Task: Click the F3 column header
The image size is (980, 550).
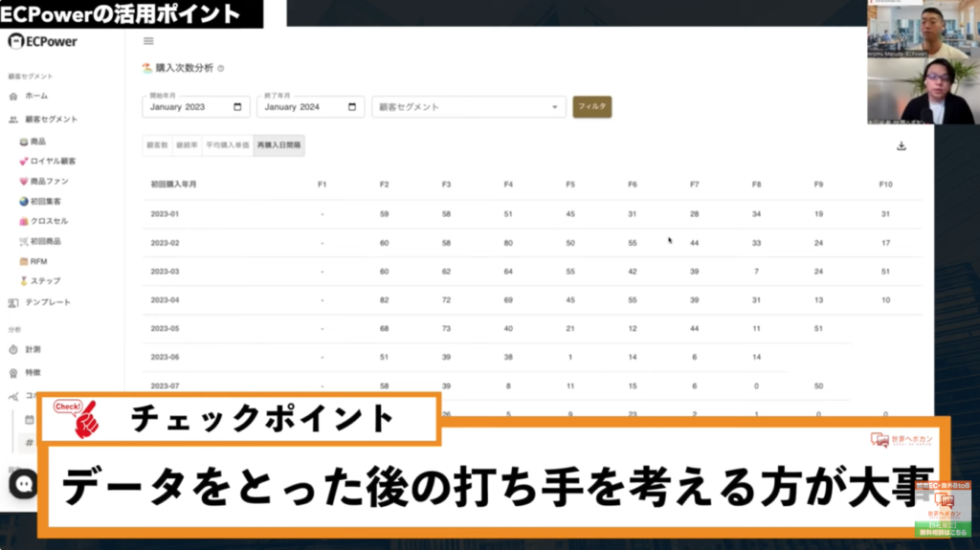Action: coord(446,185)
